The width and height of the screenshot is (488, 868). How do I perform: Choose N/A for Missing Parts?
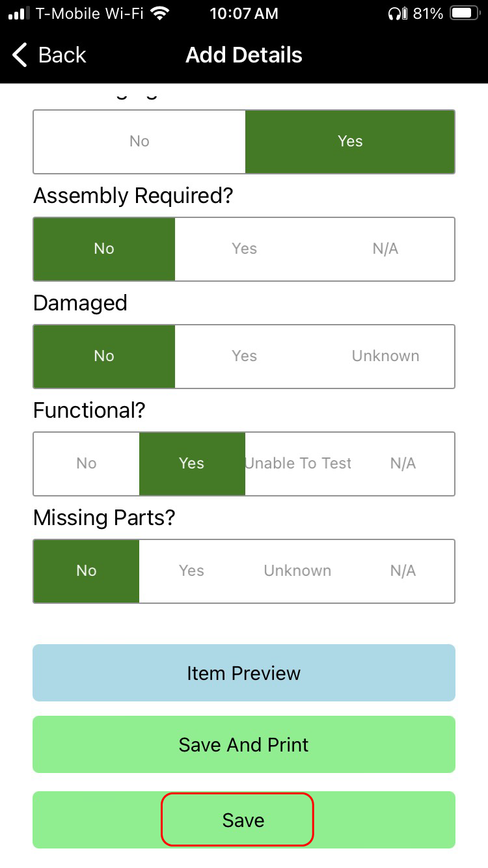click(403, 571)
